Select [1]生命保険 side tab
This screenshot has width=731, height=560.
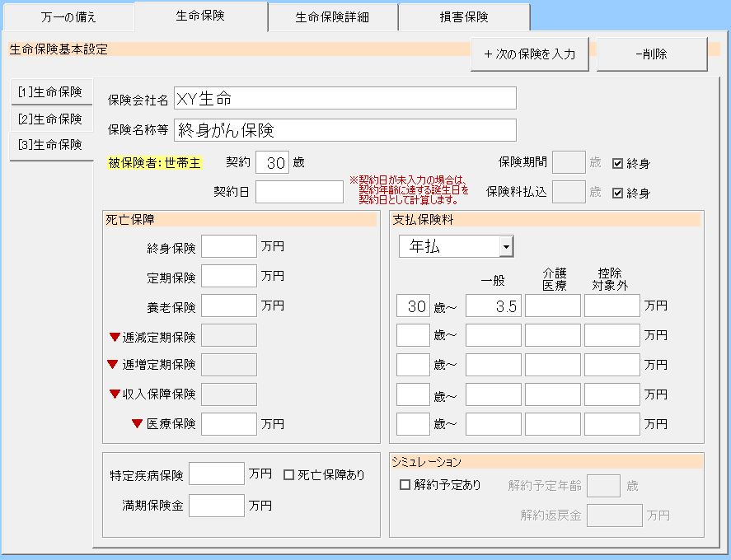pos(50,92)
